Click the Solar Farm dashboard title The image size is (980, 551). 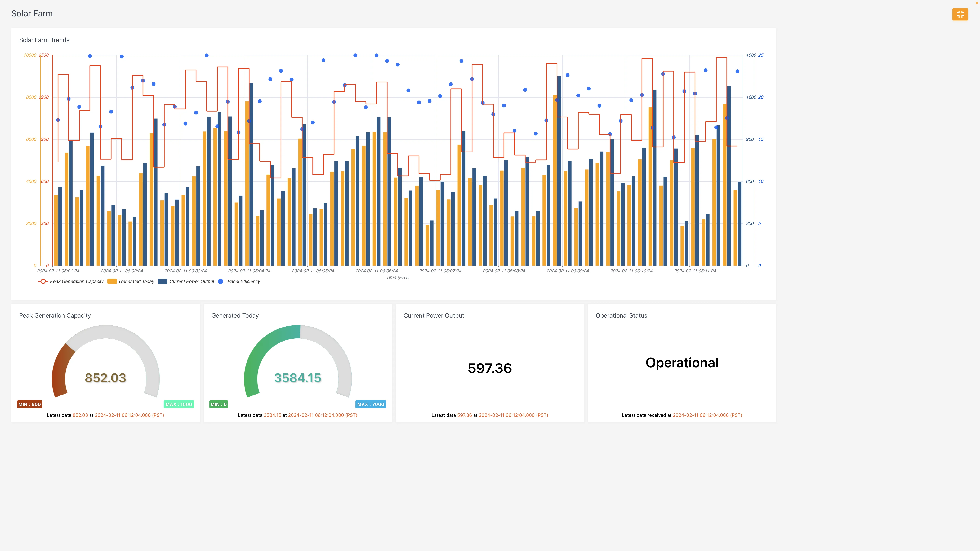pyautogui.click(x=32, y=14)
